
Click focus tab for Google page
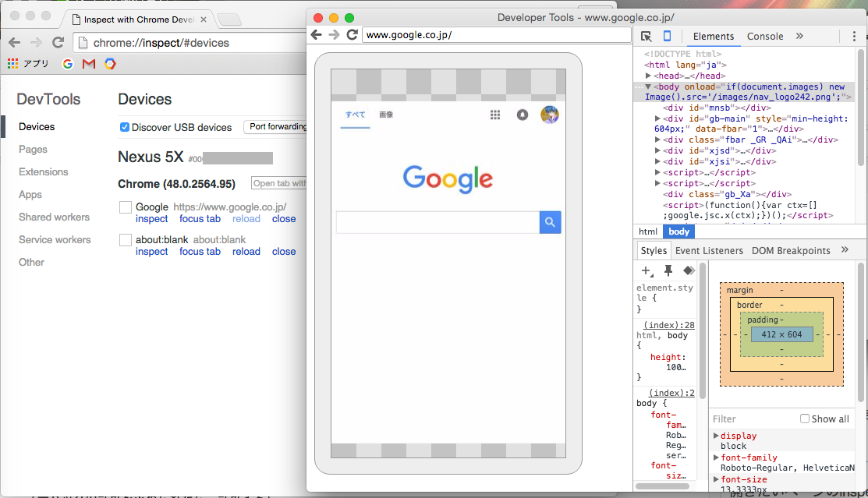[x=200, y=219]
